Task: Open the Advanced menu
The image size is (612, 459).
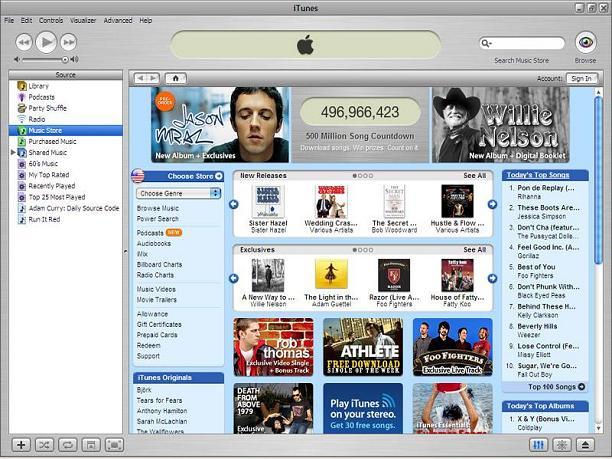Action: (x=118, y=20)
